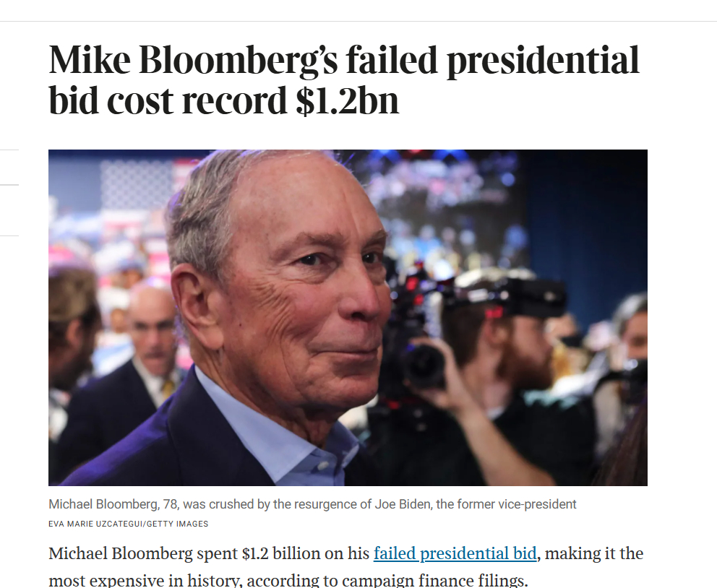The height and width of the screenshot is (588, 717).
Task: Click the word "presidential" in the headline
Action: tap(543, 60)
